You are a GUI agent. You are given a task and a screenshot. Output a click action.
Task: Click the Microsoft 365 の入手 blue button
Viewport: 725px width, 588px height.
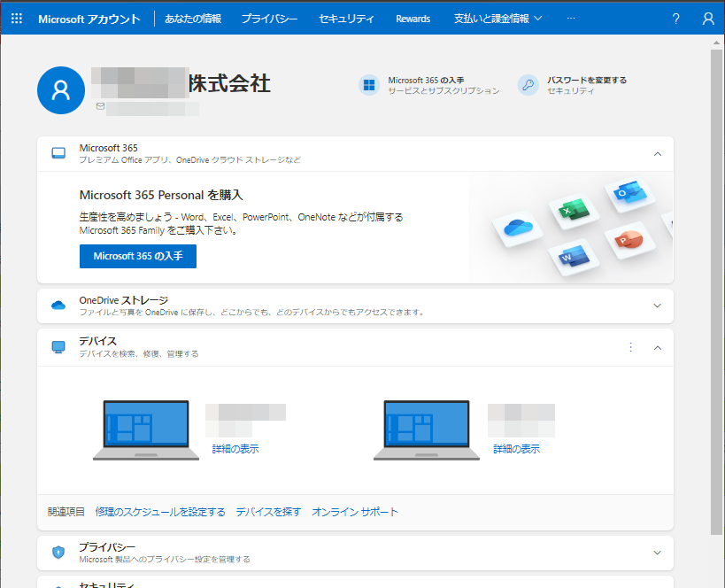point(138,256)
